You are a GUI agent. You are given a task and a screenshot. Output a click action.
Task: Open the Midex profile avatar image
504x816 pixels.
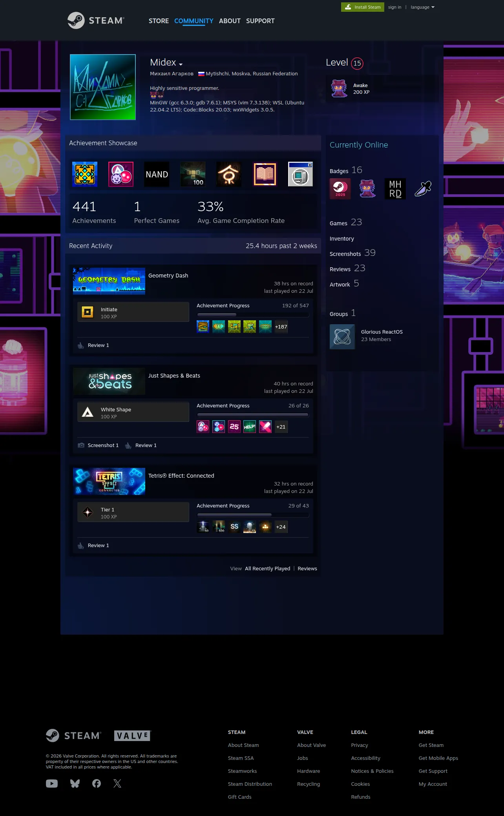pos(103,87)
